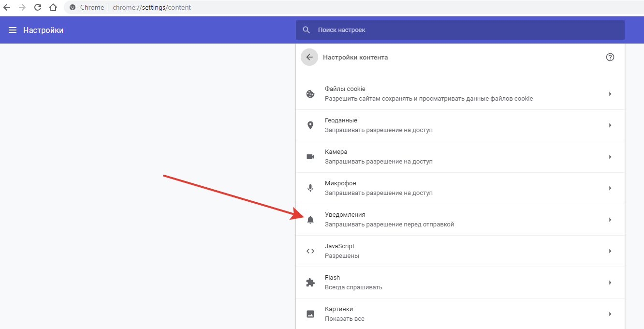Open the Уведомления settings entry
Screen dimensions: 644x329
coord(460,220)
